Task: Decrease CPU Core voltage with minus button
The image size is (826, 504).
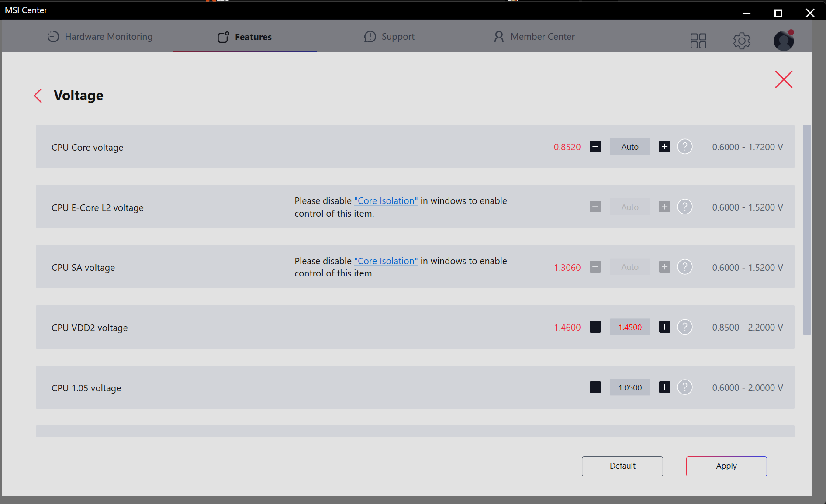Action: click(595, 147)
